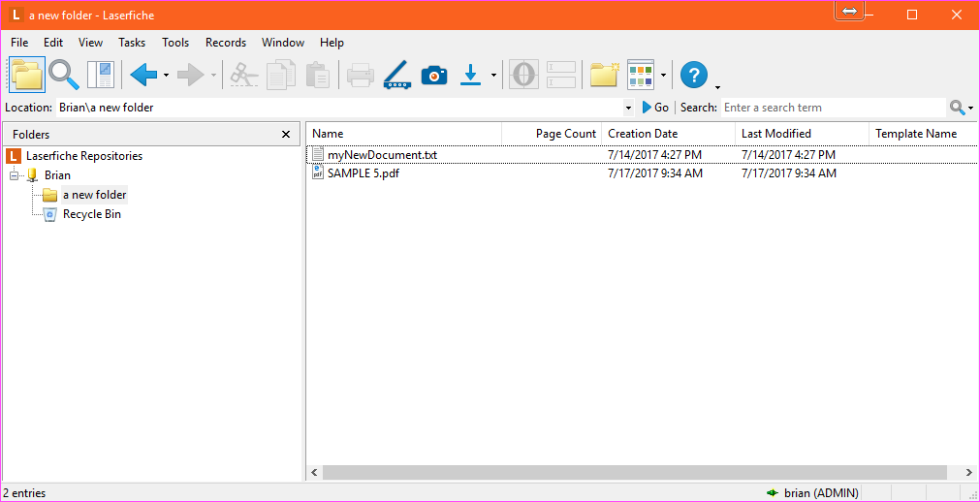Click the horizontal scrollbar thumb
Viewport: 980px width, 502px height.
coord(634,473)
